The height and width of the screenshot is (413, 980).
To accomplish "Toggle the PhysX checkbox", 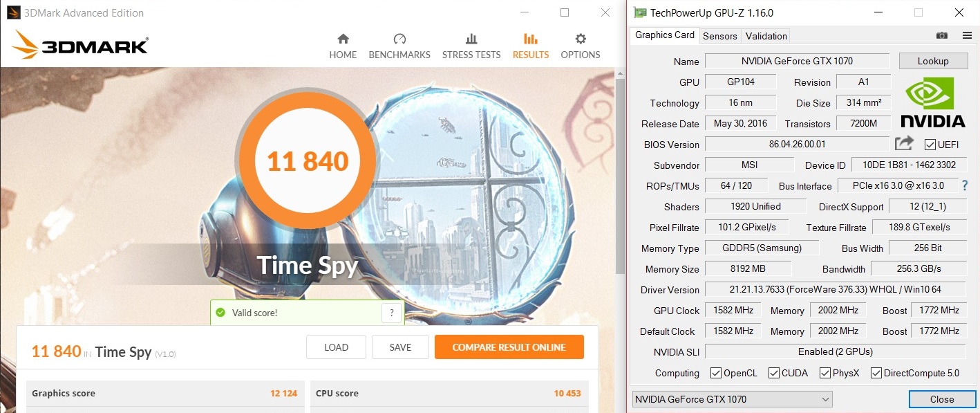I will (x=825, y=373).
